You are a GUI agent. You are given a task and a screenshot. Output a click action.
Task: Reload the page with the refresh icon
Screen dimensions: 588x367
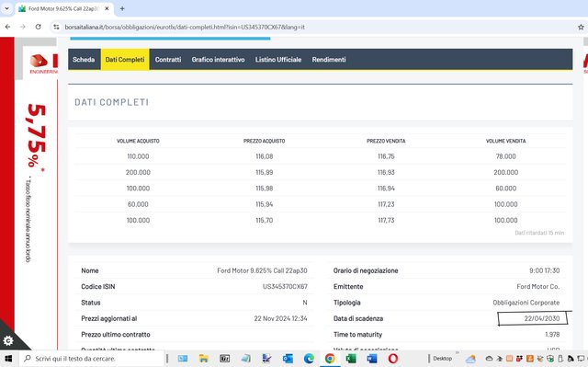pos(38,27)
